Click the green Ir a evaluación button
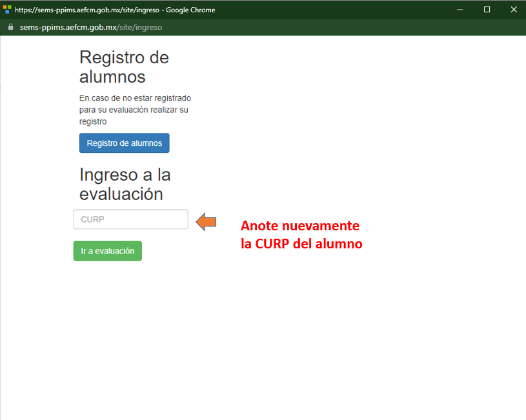The width and height of the screenshot is (526, 420). (108, 251)
